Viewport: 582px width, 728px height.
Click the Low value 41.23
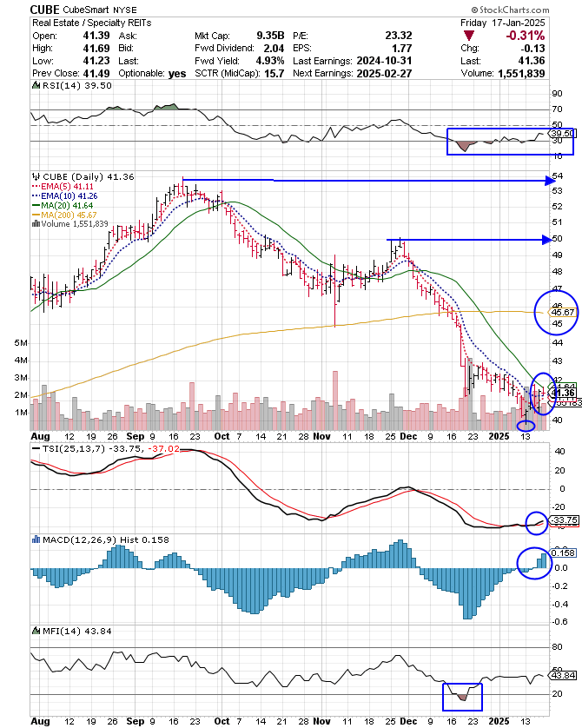tap(96, 61)
